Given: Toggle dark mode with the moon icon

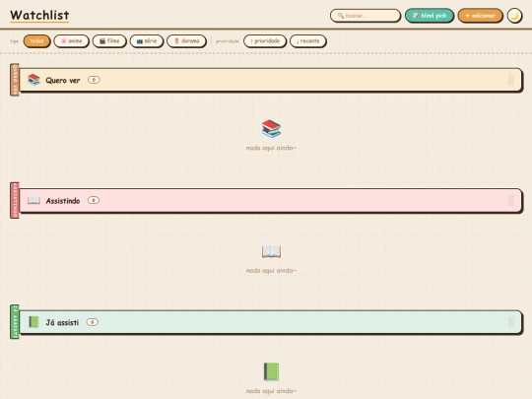Looking at the screenshot, I should coord(514,16).
